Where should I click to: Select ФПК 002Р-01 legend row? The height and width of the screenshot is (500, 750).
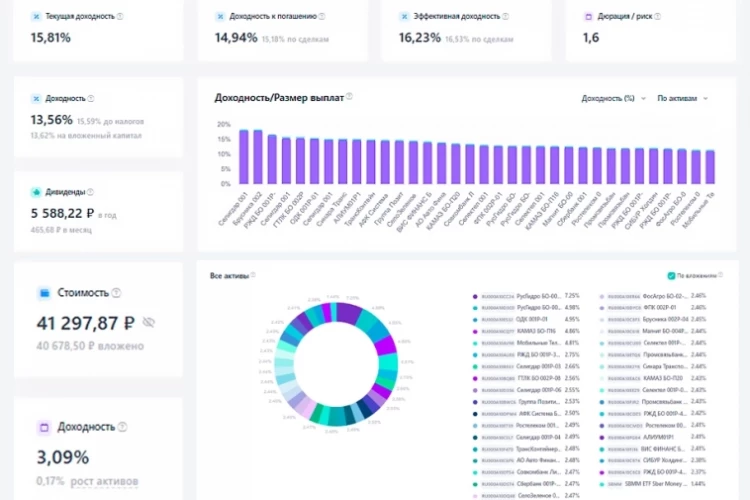point(653,308)
